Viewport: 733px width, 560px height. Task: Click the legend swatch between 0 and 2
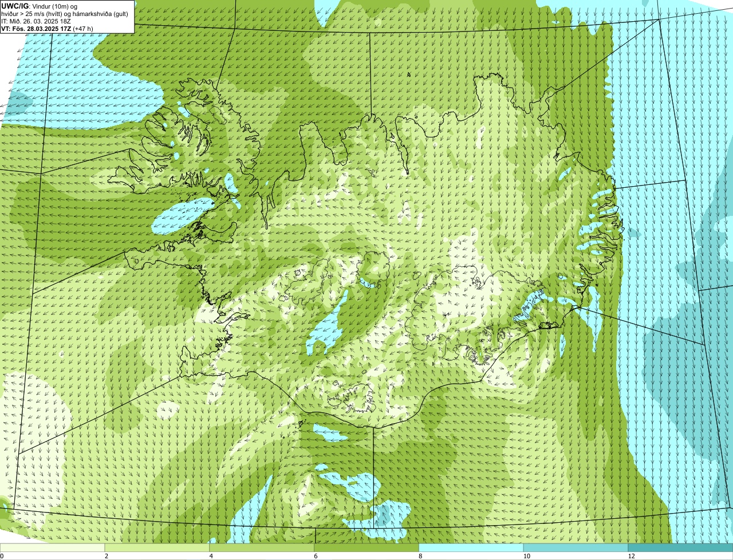(53, 548)
